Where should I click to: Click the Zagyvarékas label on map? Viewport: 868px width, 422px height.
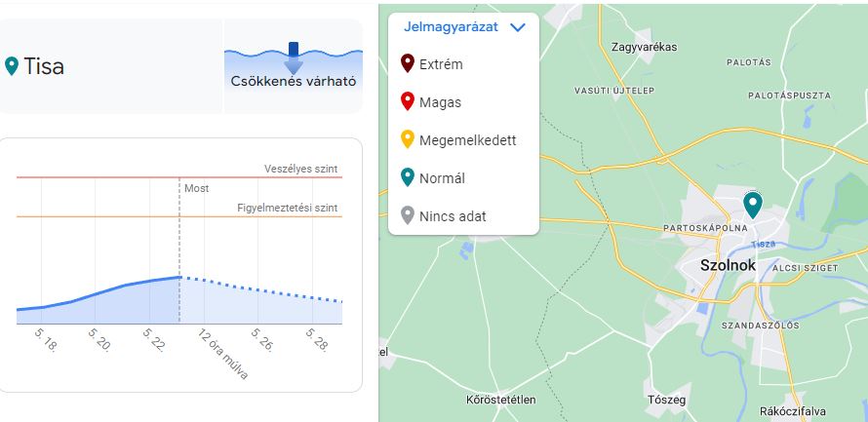pyautogui.click(x=644, y=46)
